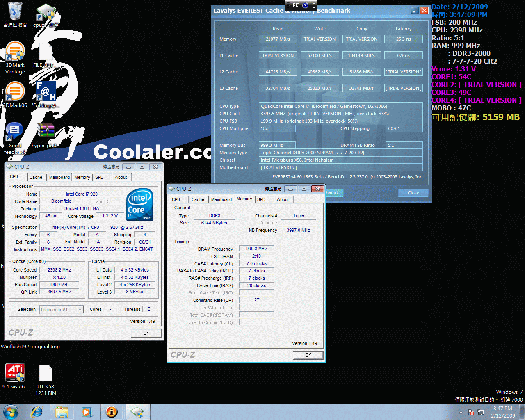The image size is (525, 420).
Task: Switch to the EVEREST taskbar button
Action: click(112, 412)
